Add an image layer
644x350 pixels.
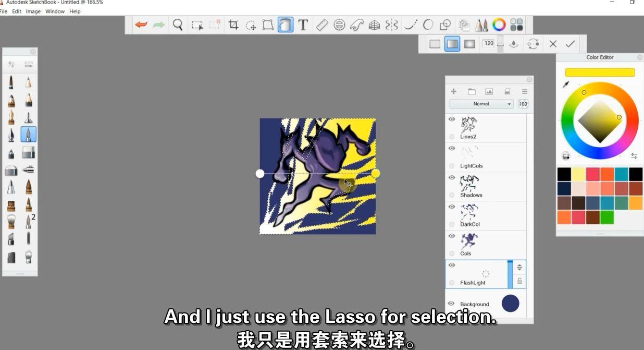click(x=489, y=91)
